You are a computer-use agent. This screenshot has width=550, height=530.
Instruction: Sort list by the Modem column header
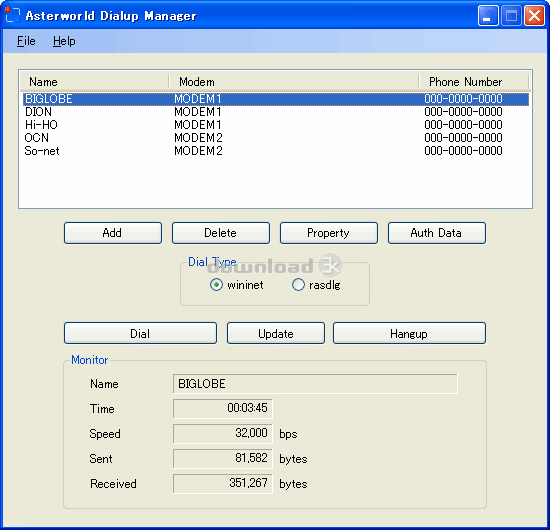pyautogui.click(x=294, y=82)
